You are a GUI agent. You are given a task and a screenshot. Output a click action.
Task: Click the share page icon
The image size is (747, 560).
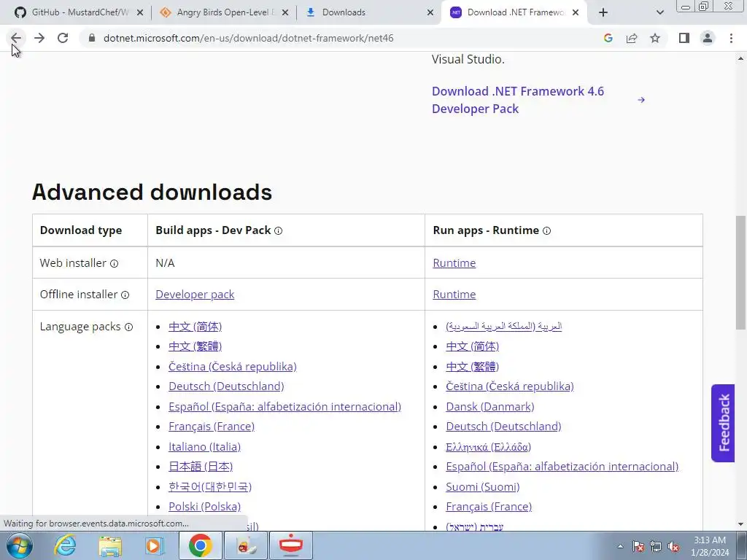click(x=632, y=38)
